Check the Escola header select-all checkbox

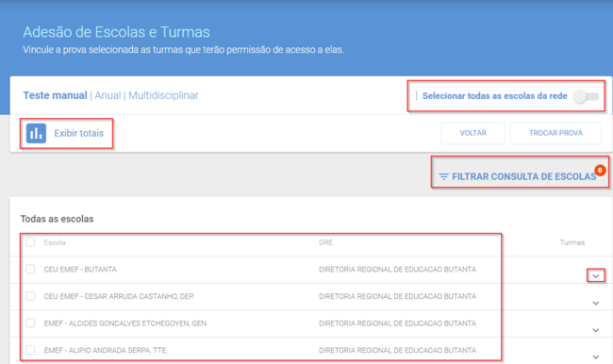tap(30, 242)
